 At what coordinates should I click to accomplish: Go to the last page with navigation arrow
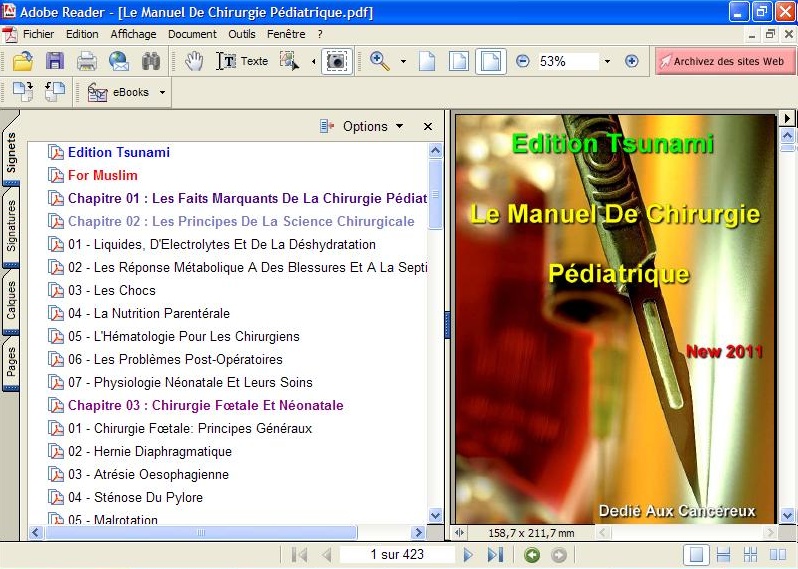tap(495, 555)
